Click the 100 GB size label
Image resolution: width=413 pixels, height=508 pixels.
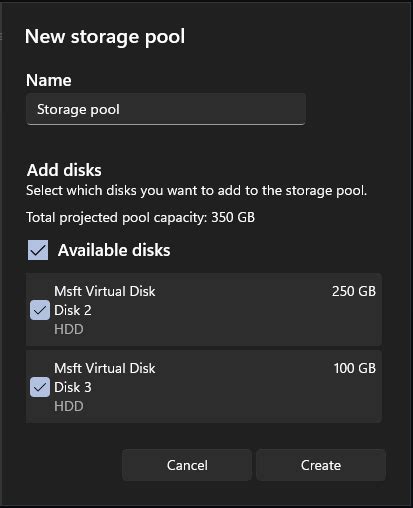pos(355,368)
